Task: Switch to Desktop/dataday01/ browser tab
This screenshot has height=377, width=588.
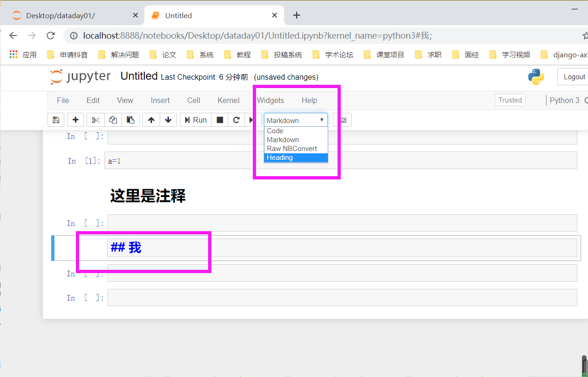Action: 74,15
